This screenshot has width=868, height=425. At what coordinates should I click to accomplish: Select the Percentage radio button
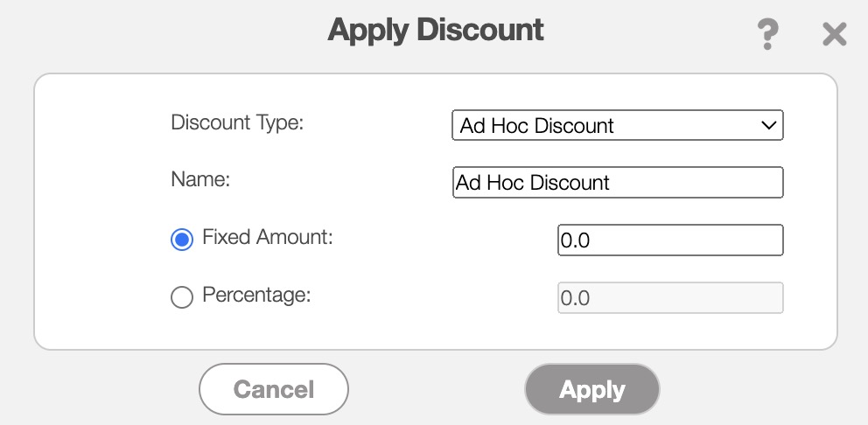182,298
